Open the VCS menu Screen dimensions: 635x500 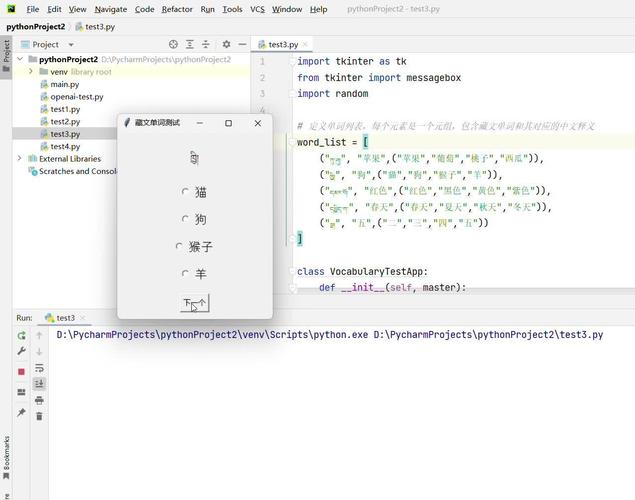(x=257, y=9)
